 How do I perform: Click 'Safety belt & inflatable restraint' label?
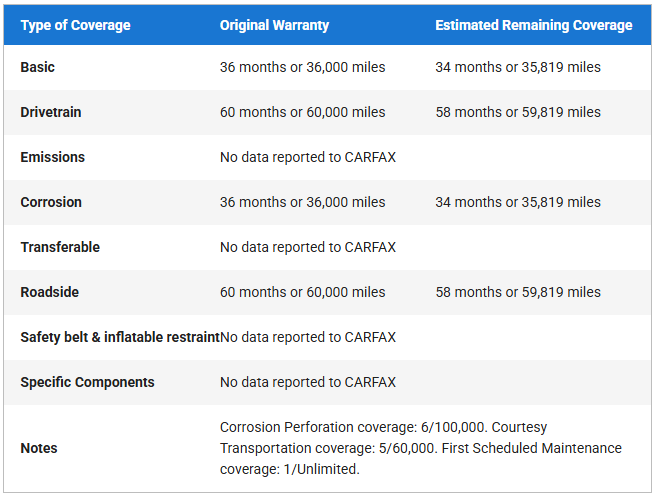(120, 337)
